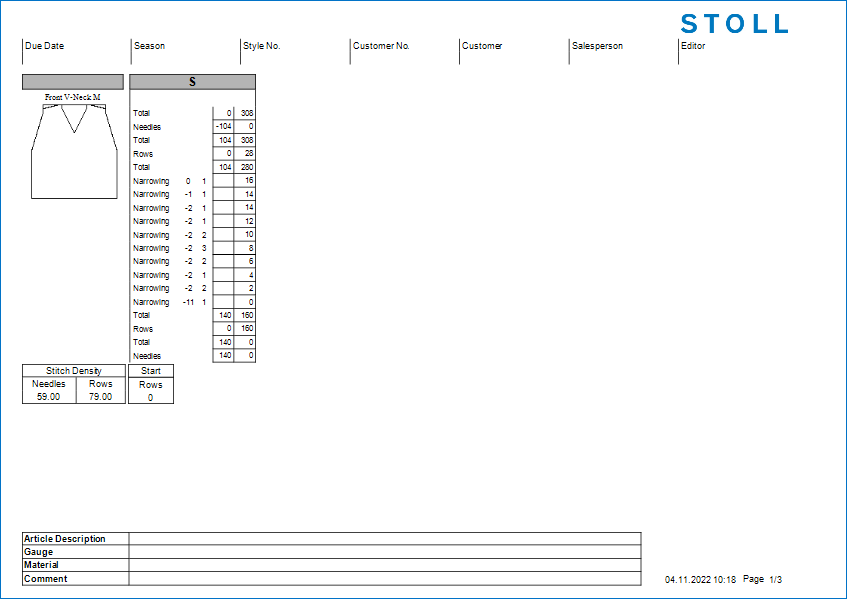This screenshot has width=847, height=599.
Task: Click the Gauge row value cell
Action: (384, 552)
